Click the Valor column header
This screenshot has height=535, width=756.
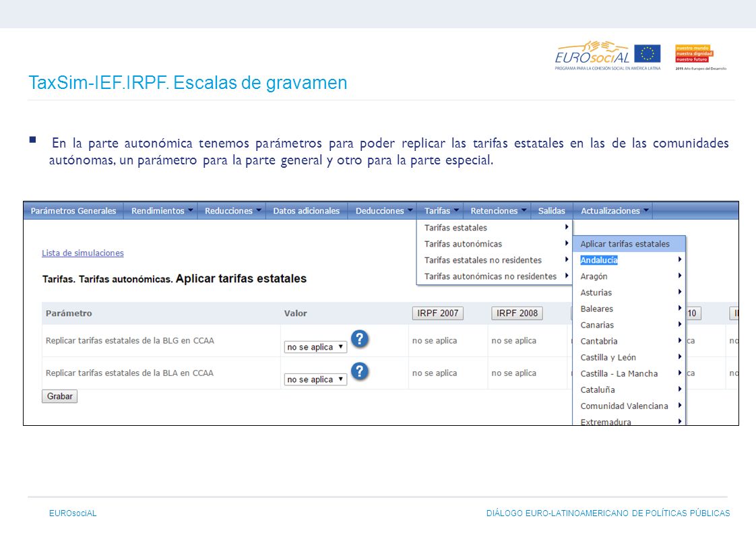(x=296, y=313)
